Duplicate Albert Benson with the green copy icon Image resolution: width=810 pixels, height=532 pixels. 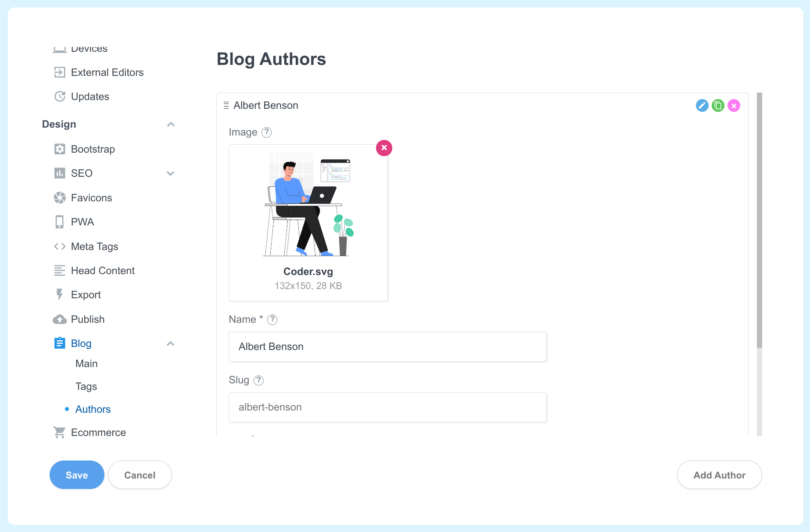718,105
